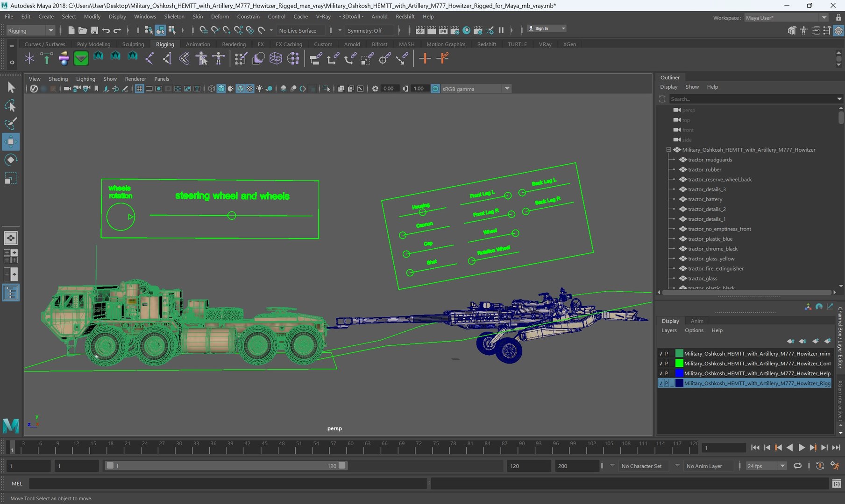Collapse the Military_Oshkosh_HEMTT group in Outliner
The width and height of the screenshot is (845, 504).
click(668, 150)
